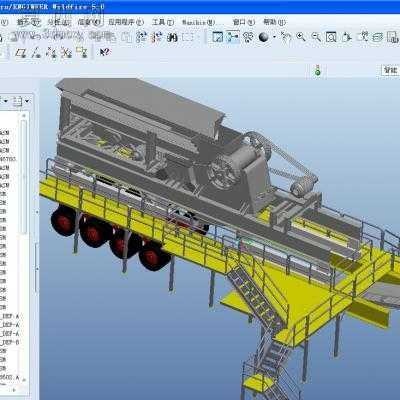The height and width of the screenshot is (400, 400).
Task: Open the 应用程序(P) menu
Action: 126,22
